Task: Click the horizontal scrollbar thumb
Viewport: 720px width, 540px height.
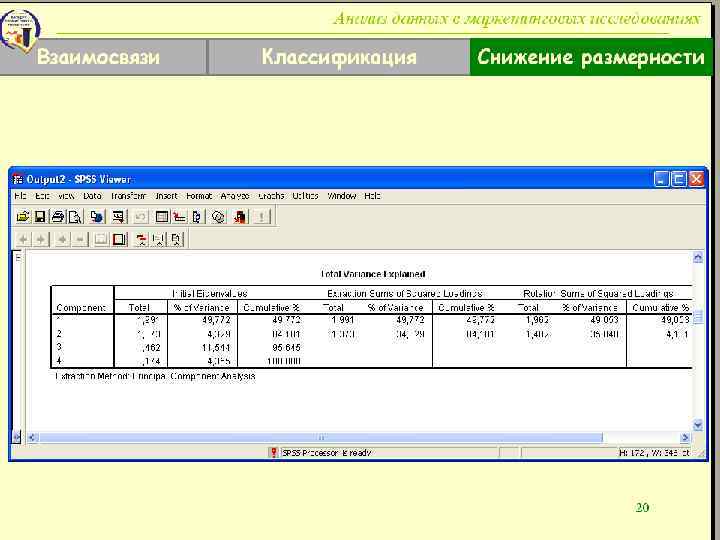Action: (x=321, y=438)
